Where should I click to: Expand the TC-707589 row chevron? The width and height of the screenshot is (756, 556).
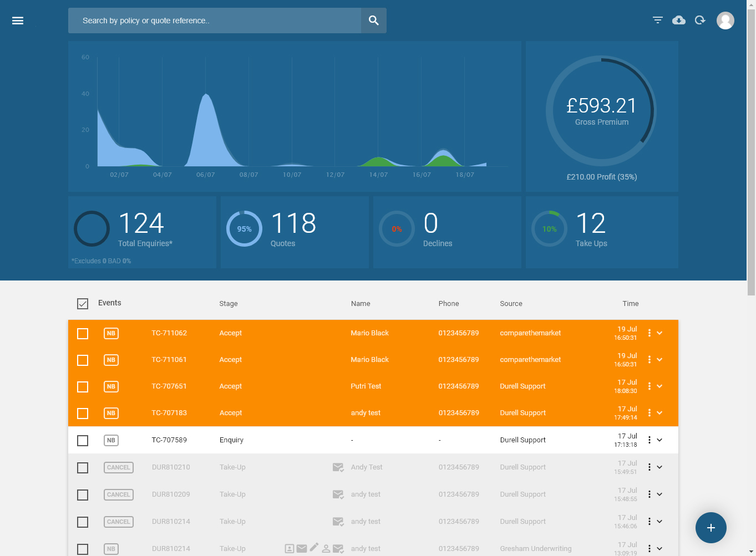tap(659, 440)
